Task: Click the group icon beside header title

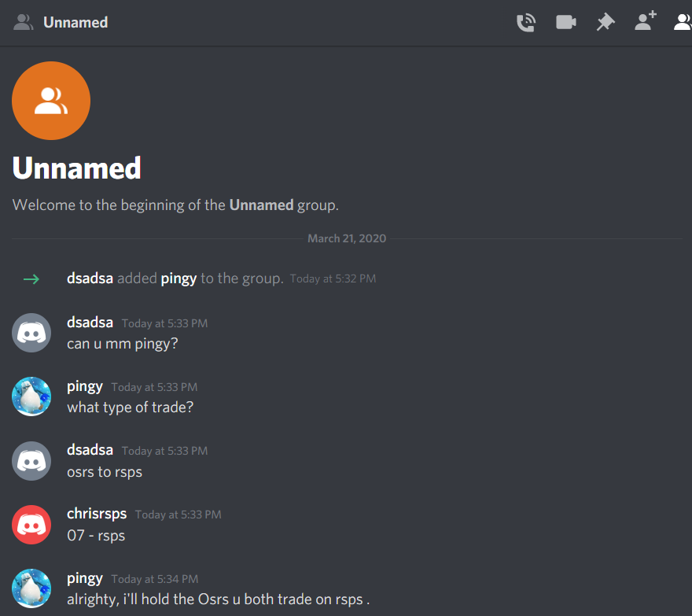Action: click(x=24, y=22)
